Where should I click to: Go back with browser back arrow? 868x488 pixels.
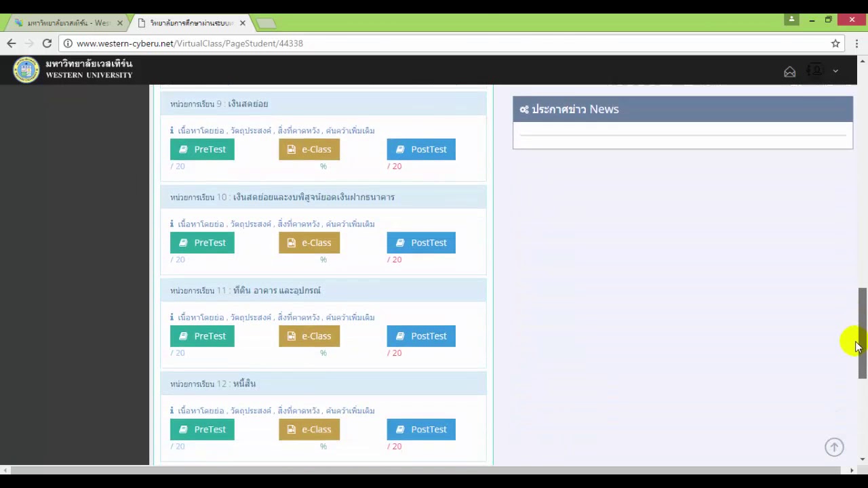12,43
